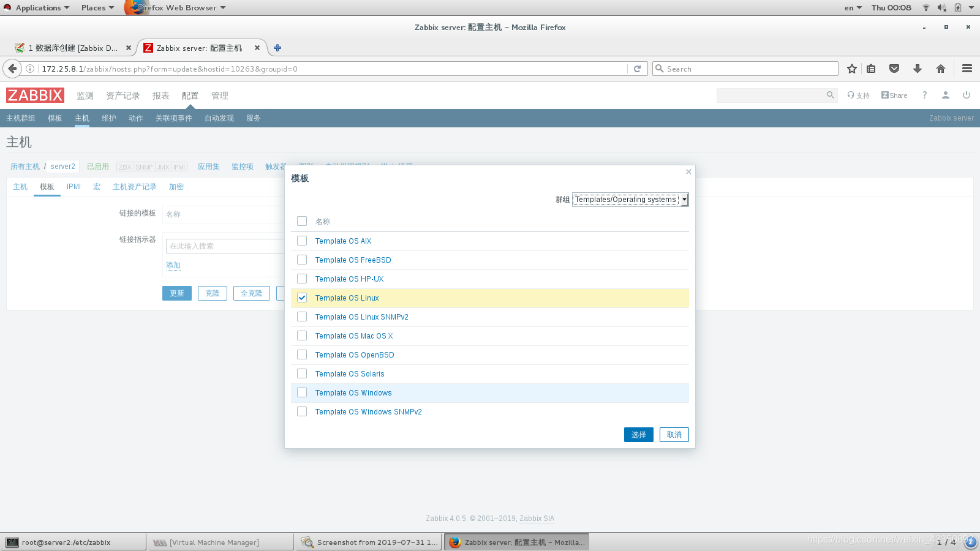Check Template OS Windows SNMPv2 checkbox
The image size is (980, 551).
(x=302, y=411)
